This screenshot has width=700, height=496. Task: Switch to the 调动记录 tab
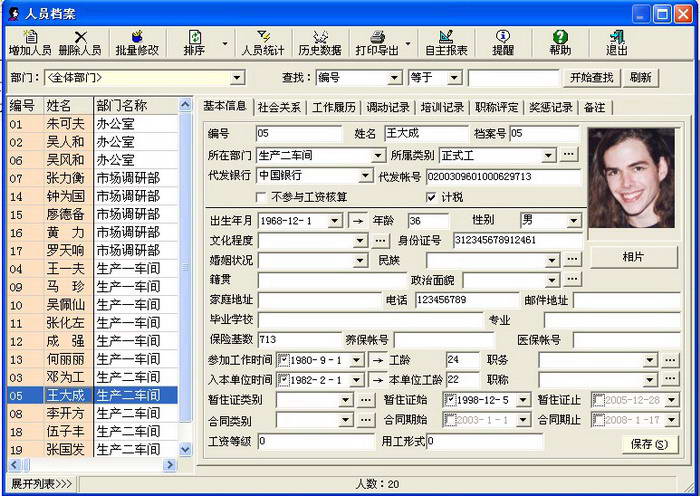(388, 107)
